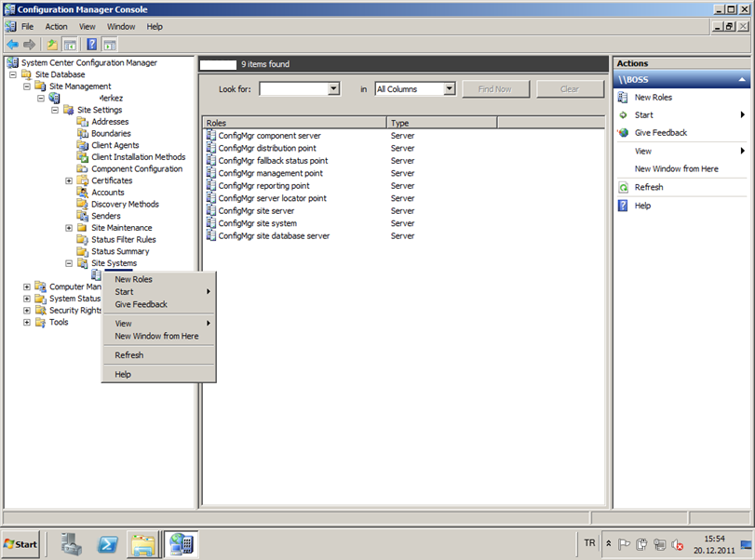Click New Window from Here in Actions pane
The width and height of the screenshot is (755, 560).
(676, 169)
